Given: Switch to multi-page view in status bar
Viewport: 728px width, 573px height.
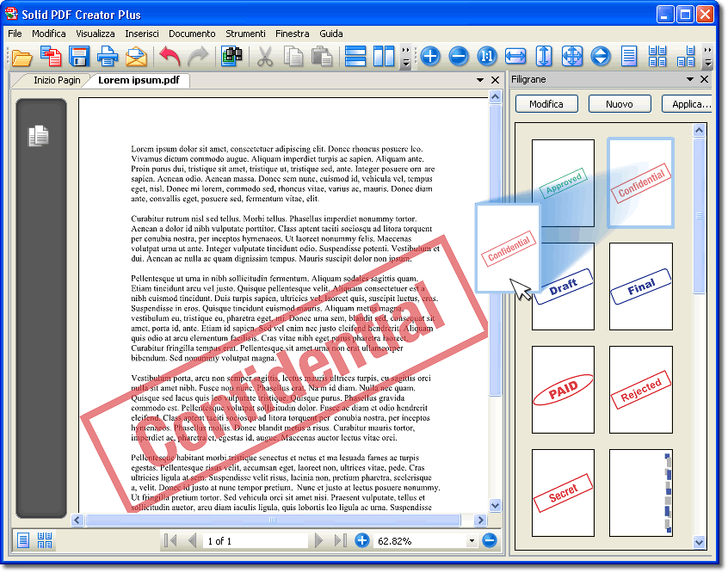Looking at the screenshot, I should point(45,540).
